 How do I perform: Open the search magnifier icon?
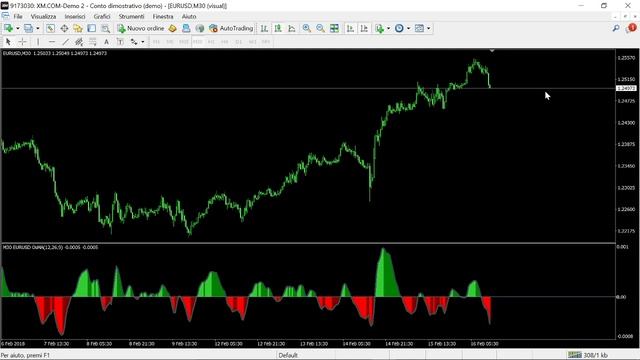[x=616, y=28]
